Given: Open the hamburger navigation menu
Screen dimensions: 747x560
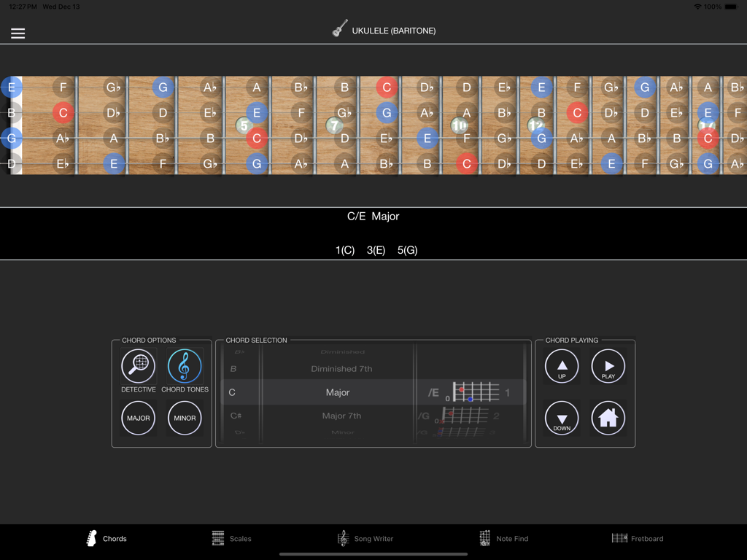Looking at the screenshot, I should point(18,33).
